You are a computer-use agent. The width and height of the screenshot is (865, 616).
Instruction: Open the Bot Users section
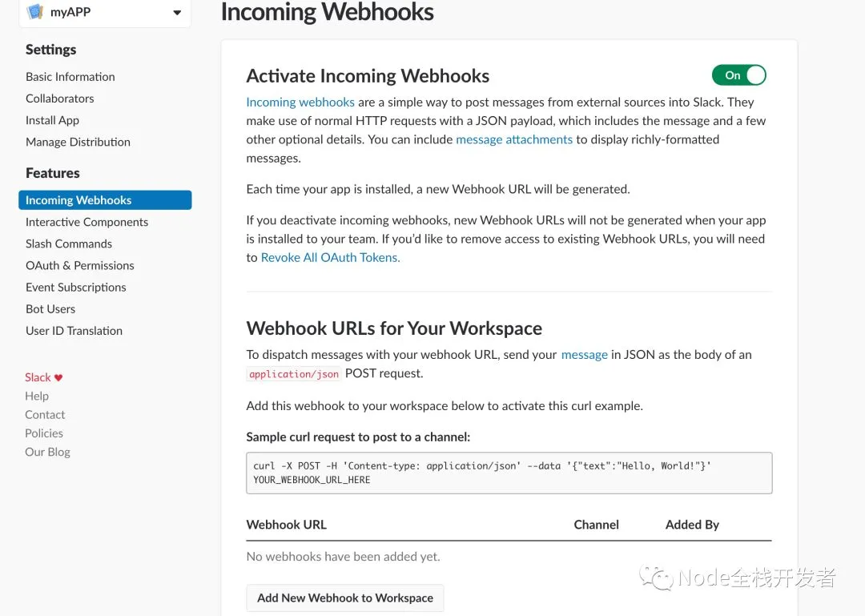coord(50,308)
